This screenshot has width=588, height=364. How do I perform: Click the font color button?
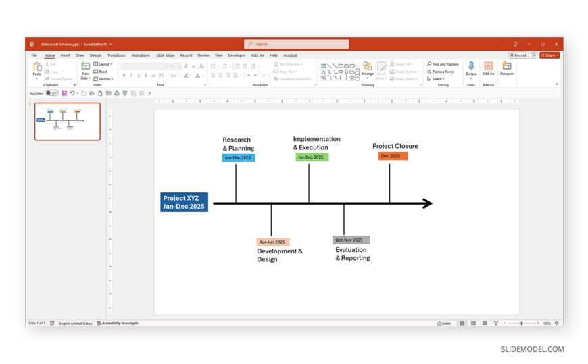197,76
